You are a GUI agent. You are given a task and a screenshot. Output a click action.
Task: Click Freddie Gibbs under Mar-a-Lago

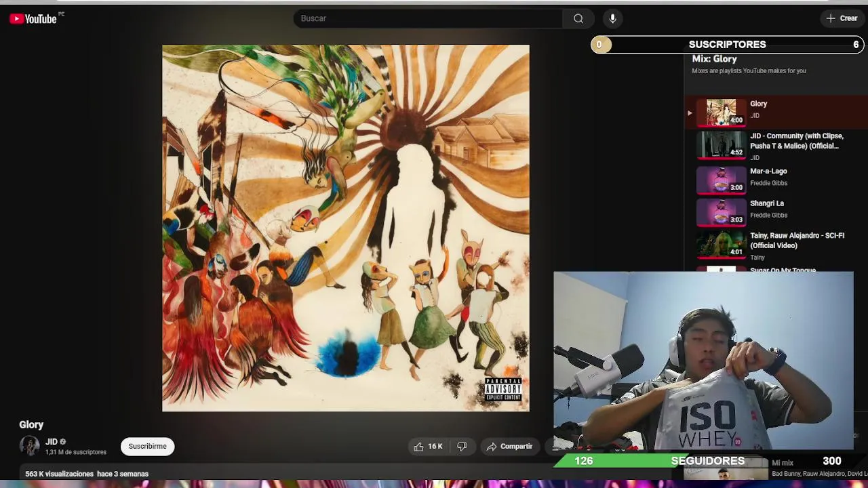click(x=768, y=183)
